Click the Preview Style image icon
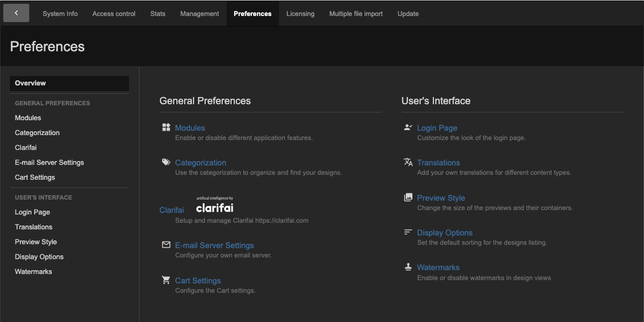644x322 pixels. coord(408,197)
